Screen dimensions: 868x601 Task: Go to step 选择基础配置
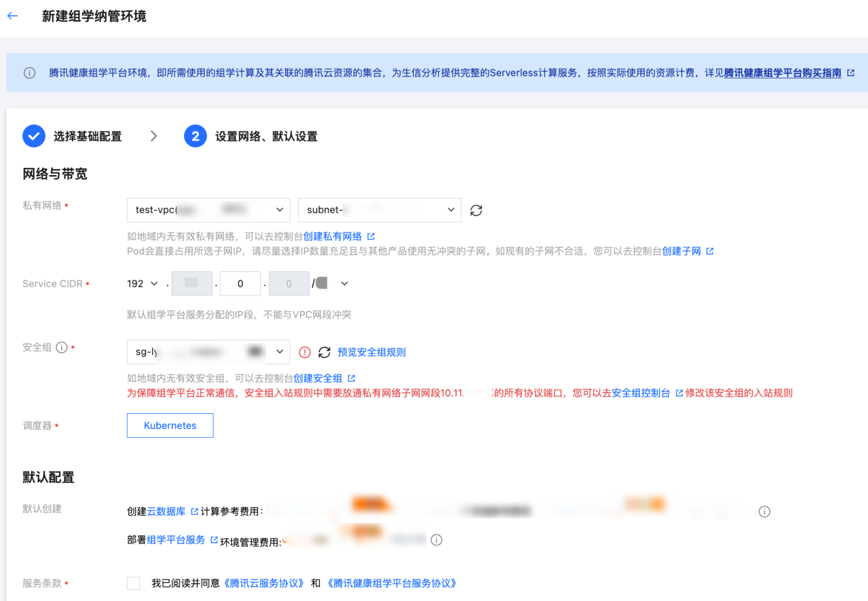88,136
